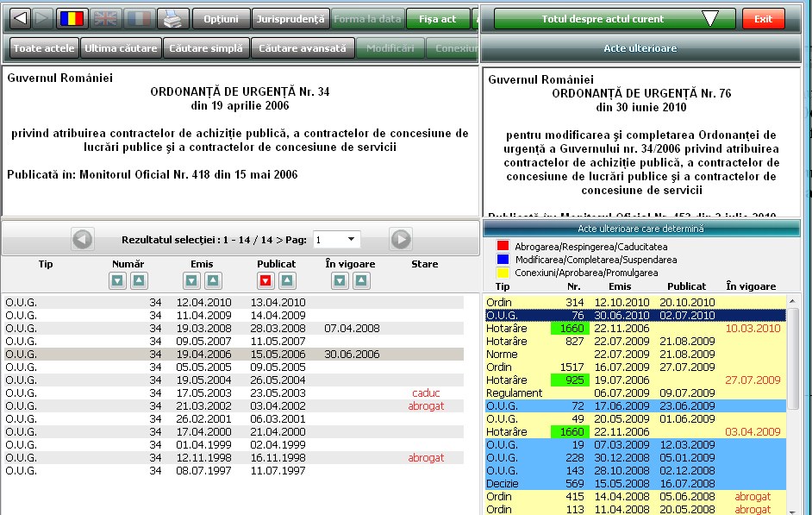Select the selected O.U.G. 76 row
The width and height of the screenshot is (812, 515).
pos(635,315)
